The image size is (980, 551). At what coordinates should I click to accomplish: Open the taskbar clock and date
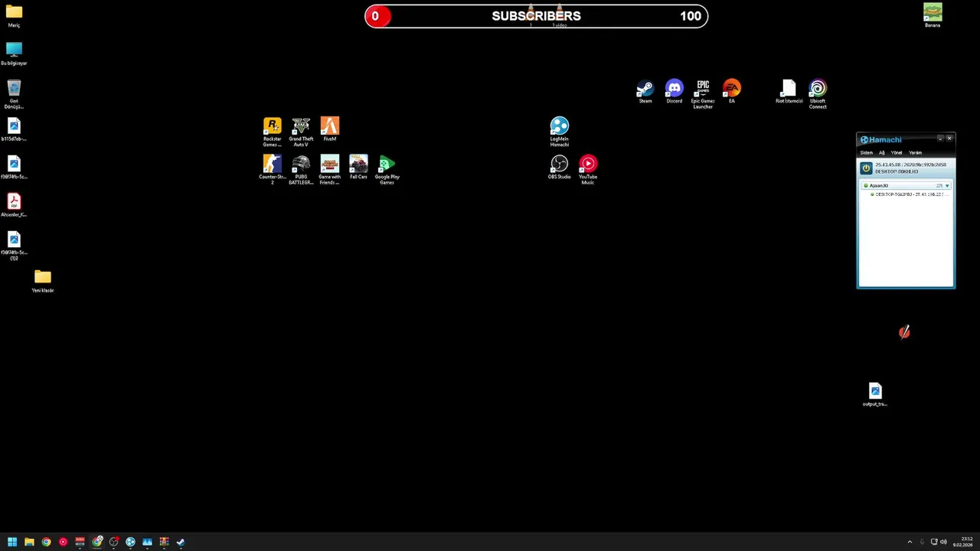[x=963, y=542]
